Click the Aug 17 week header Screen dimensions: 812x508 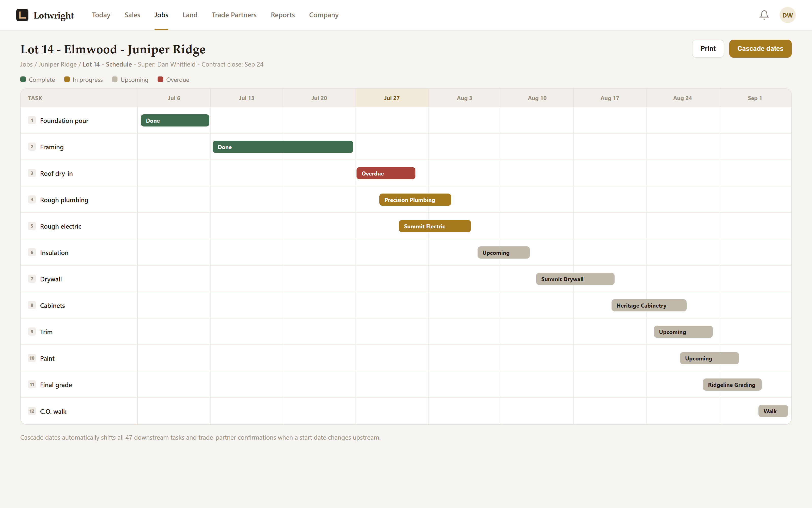(x=610, y=98)
